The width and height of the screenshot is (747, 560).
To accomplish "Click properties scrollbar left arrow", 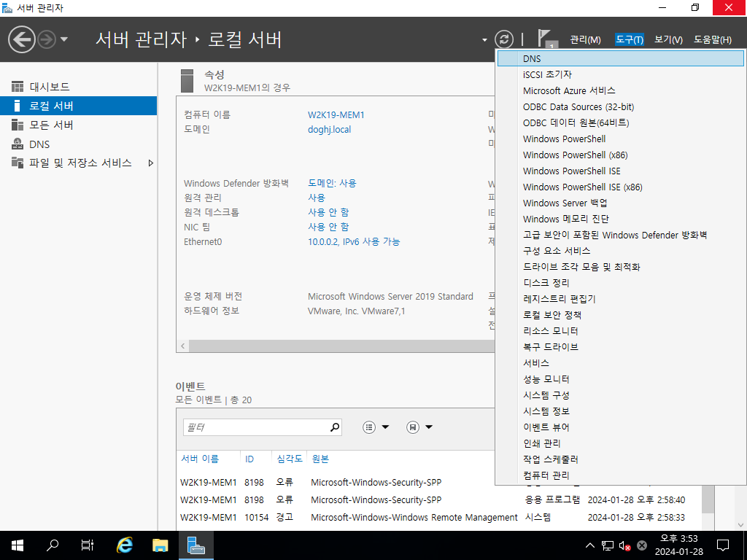I will (x=183, y=346).
